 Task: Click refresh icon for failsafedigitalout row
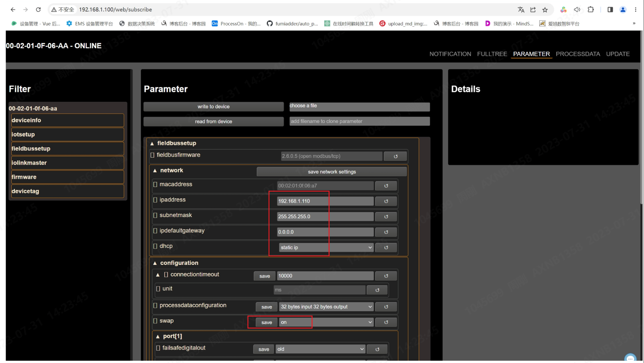(x=377, y=349)
